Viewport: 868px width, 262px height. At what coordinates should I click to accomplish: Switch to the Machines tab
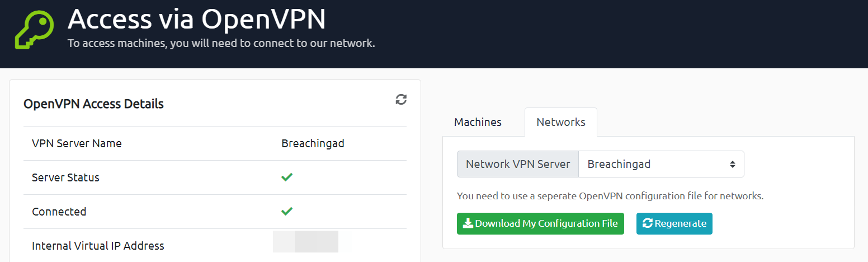click(478, 122)
